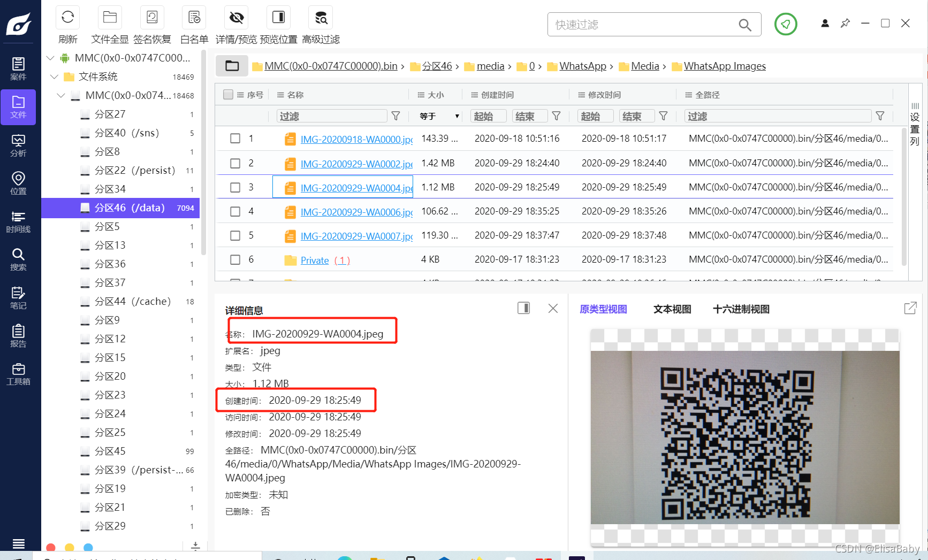Click the Refresh (刷新) toolbar icon

(67, 18)
